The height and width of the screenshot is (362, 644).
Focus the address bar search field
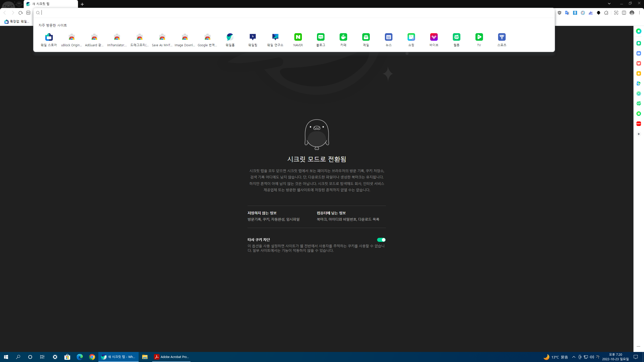coord(297,13)
